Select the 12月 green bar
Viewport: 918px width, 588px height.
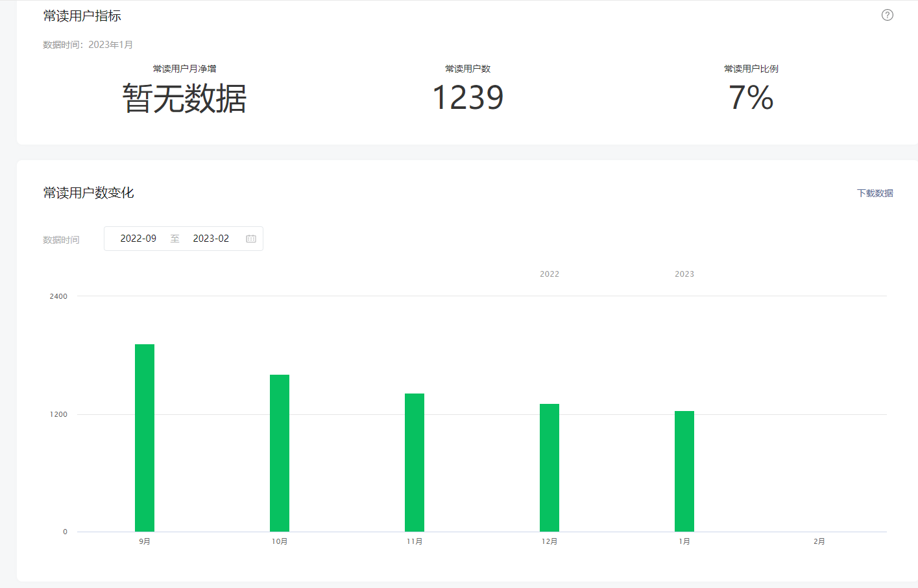(x=550, y=467)
